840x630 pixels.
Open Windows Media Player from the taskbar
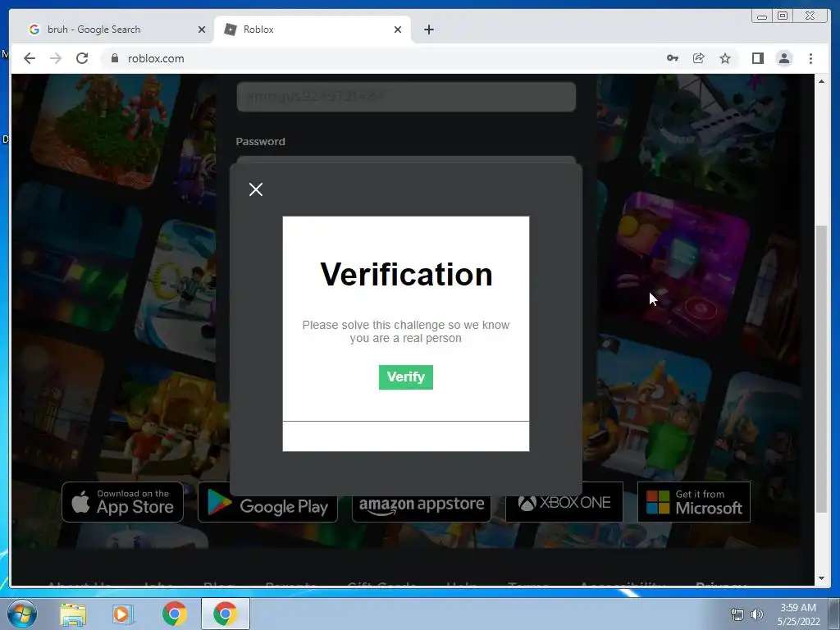tap(122, 614)
